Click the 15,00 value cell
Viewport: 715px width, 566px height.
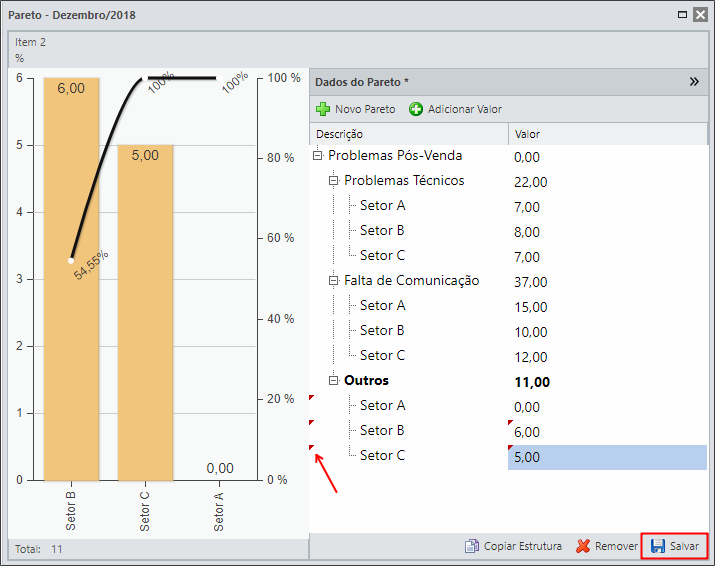click(x=531, y=307)
